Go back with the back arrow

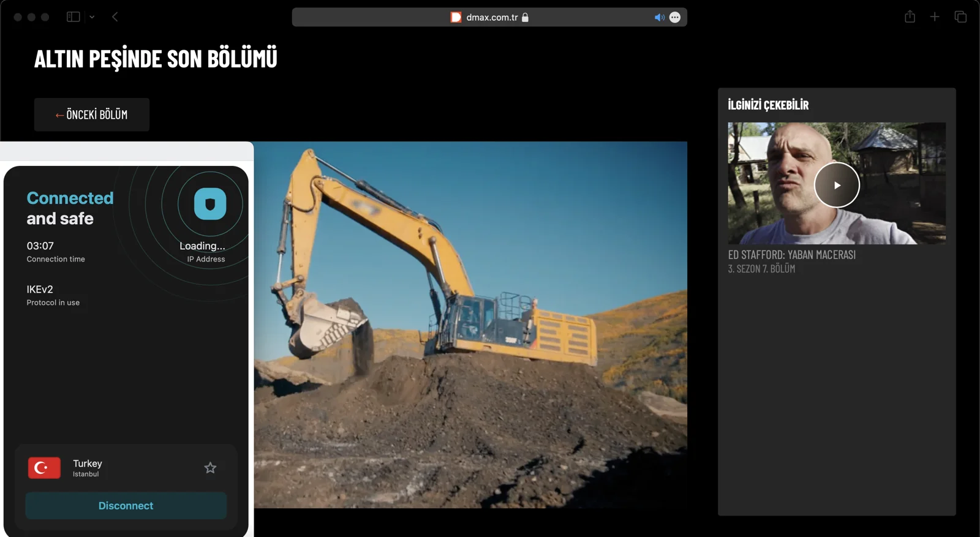click(115, 17)
